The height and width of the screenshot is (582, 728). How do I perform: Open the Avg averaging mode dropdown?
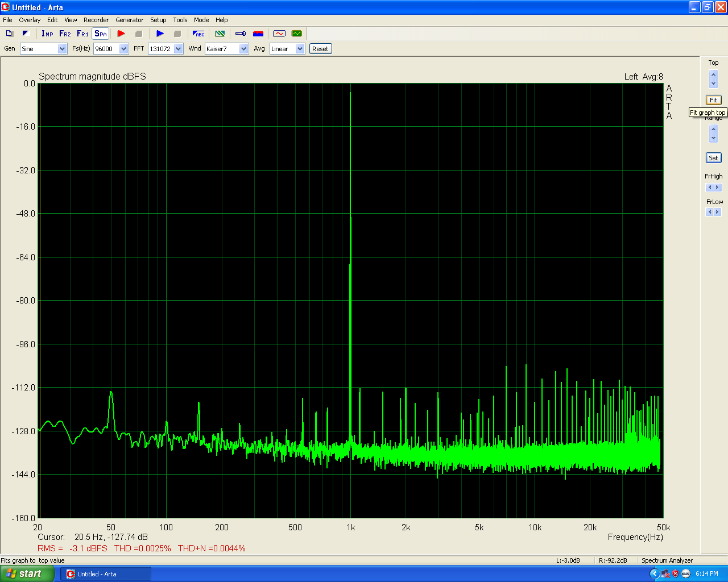tap(300, 49)
